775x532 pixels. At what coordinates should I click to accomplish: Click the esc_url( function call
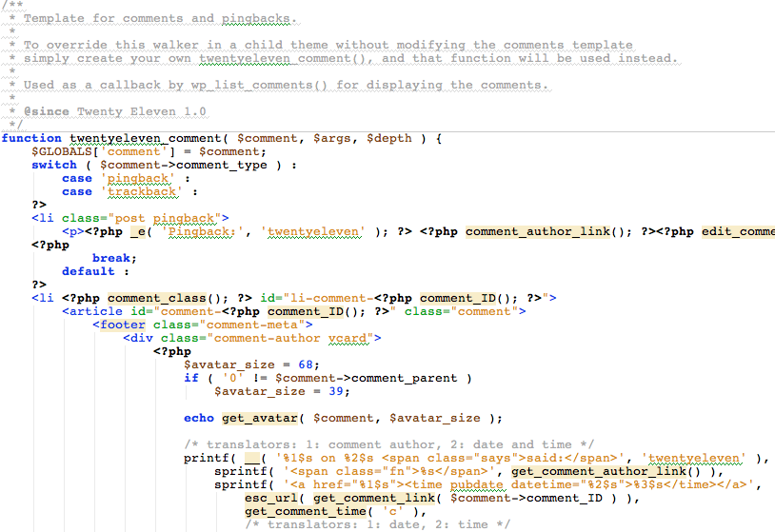[x=275, y=499]
